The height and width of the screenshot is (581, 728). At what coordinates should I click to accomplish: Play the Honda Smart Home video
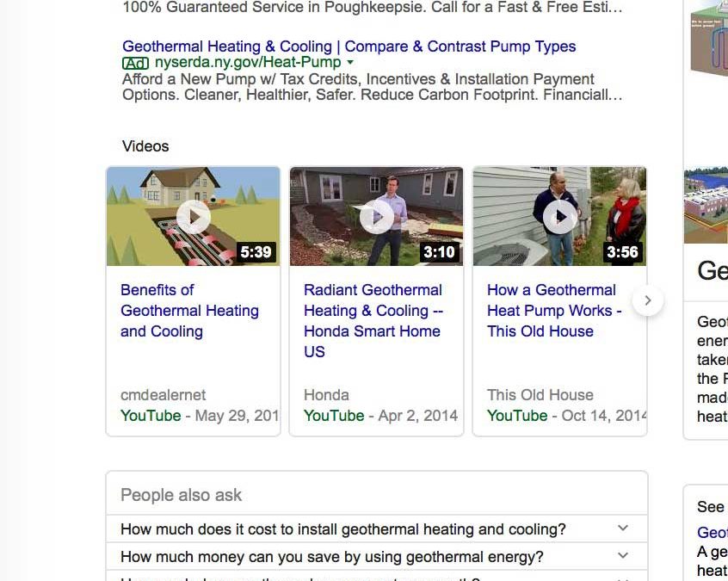(x=376, y=217)
